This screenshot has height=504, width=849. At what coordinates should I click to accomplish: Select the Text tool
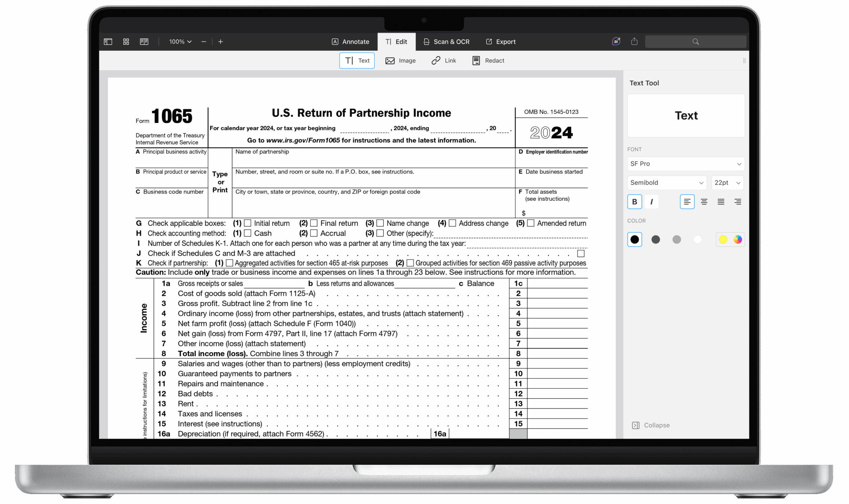point(357,60)
